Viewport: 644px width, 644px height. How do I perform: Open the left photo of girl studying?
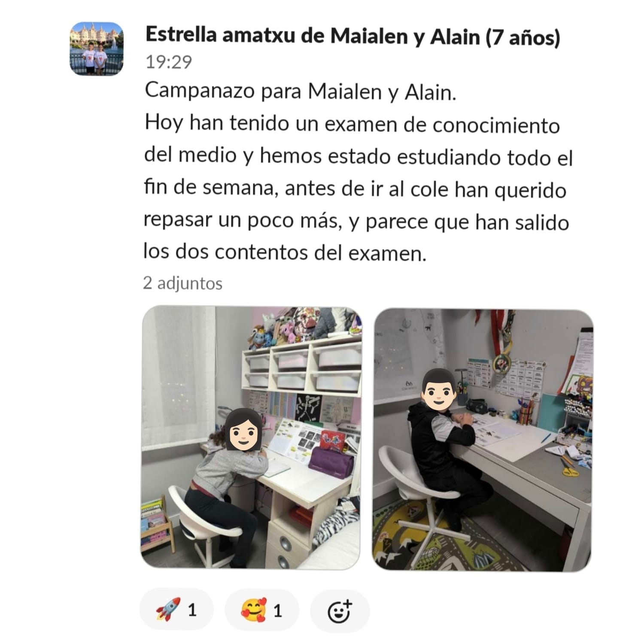pyautogui.click(x=251, y=437)
